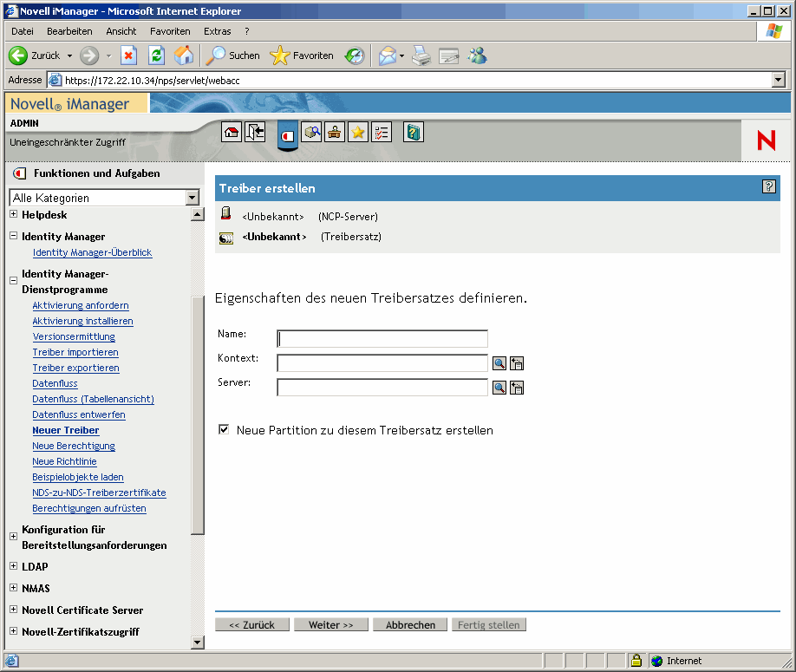
Task: Open the Help book icon
Action: click(413, 132)
